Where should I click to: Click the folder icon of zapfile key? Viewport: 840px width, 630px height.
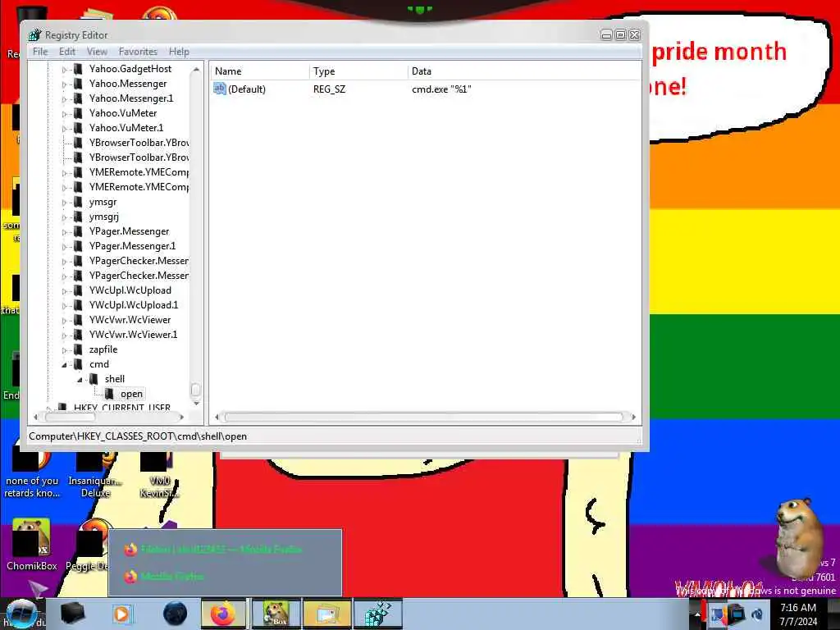pos(78,349)
